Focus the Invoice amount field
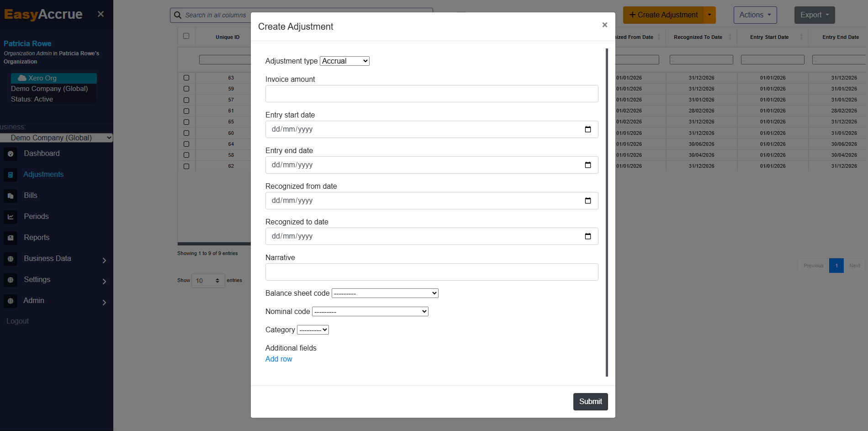The image size is (868, 431). point(432,94)
